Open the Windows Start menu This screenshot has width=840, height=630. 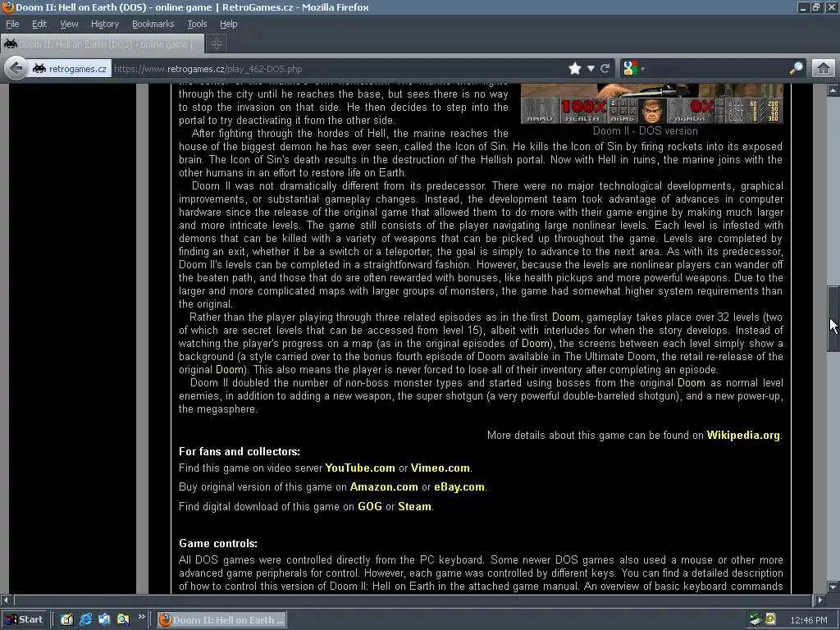pyautogui.click(x=24, y=619)
